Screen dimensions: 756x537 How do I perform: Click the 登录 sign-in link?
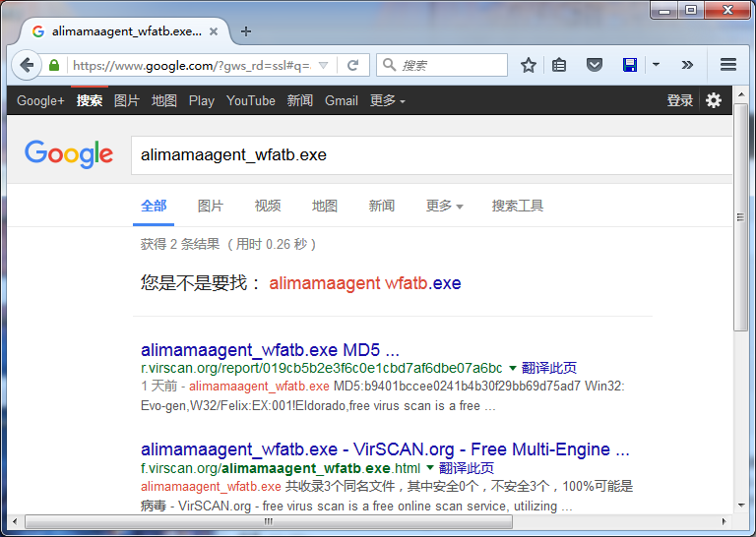point(679,100)
